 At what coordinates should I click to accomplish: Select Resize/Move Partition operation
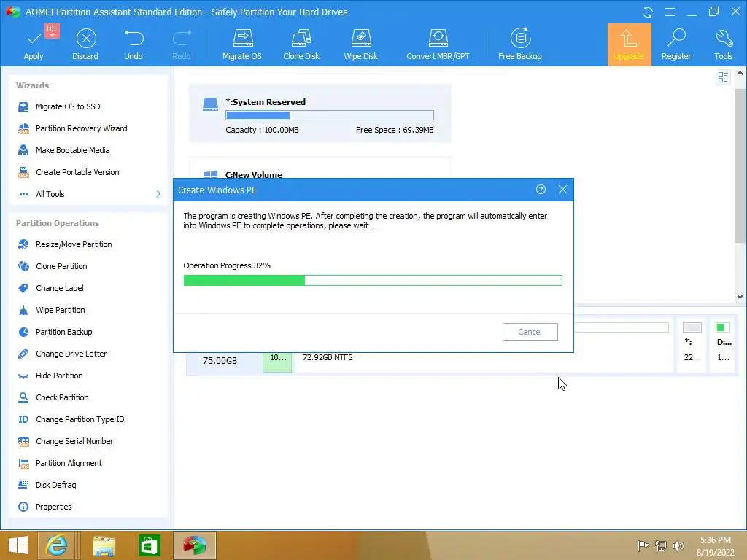coord(74,244)
